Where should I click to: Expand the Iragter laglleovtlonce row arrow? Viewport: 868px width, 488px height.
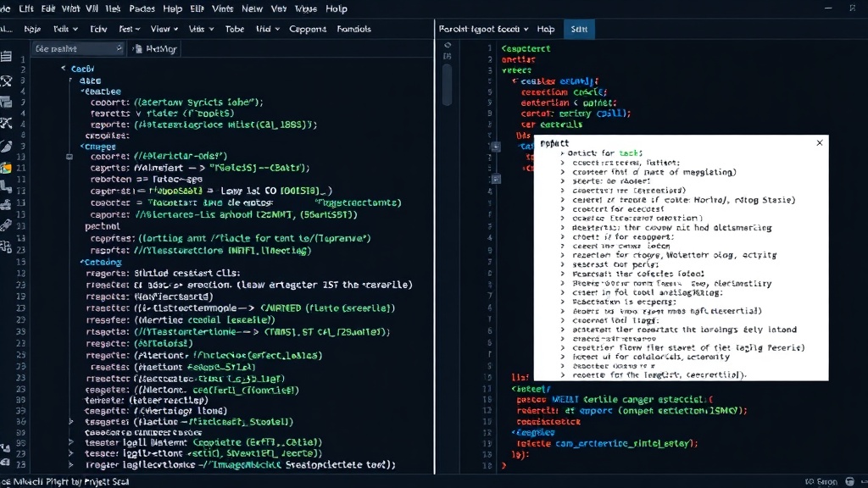[71, 465]
